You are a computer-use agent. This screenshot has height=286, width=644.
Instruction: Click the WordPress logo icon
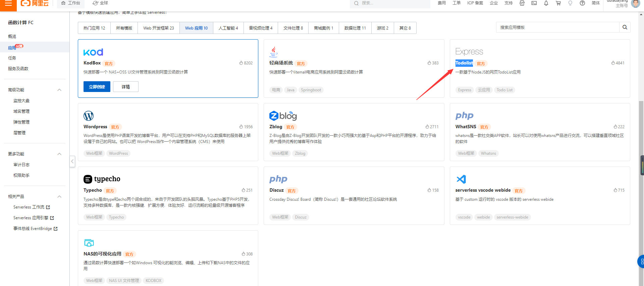(89, 116)
